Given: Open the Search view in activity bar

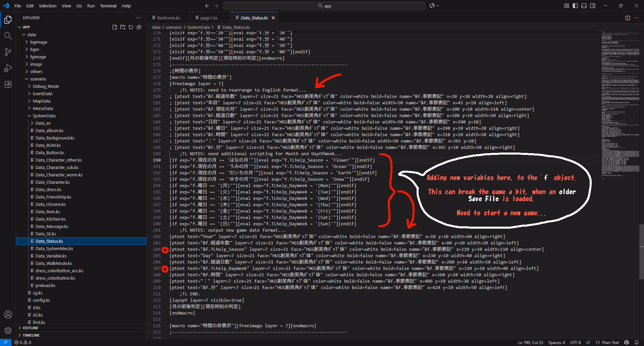Looking at the screenshot, I should 8,36.
